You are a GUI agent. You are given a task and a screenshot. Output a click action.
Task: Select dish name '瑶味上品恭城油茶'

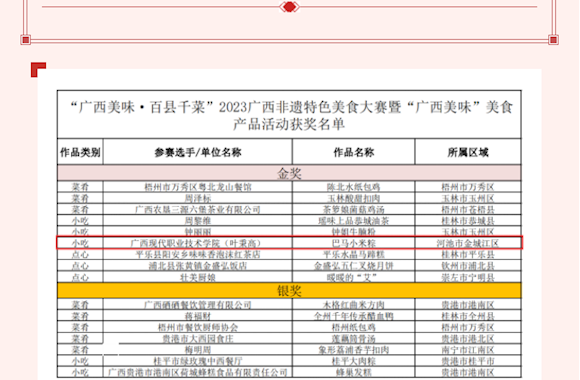(354, 221)
